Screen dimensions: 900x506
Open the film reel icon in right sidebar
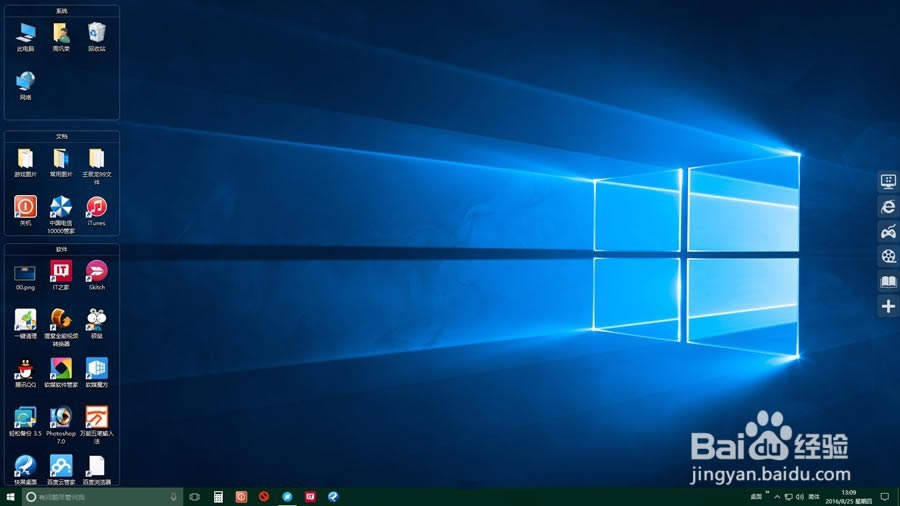click(888, 256)
